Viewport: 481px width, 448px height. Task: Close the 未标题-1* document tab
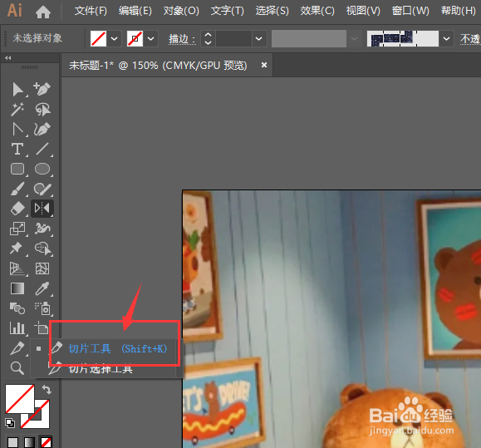click(264, 65)
